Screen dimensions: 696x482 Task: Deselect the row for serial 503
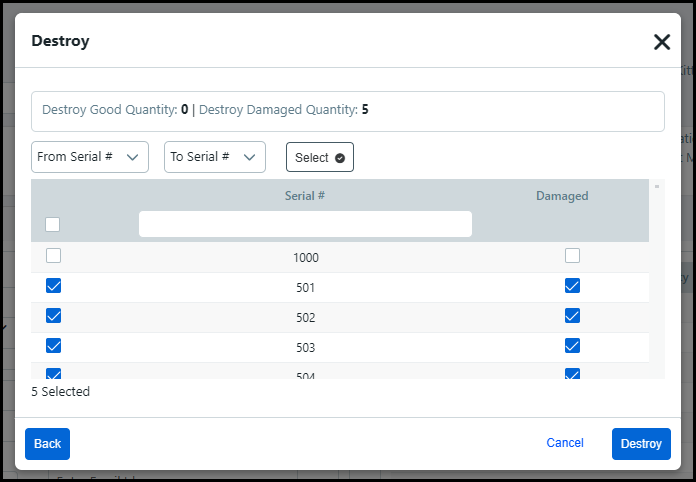[x=54, y=346]
